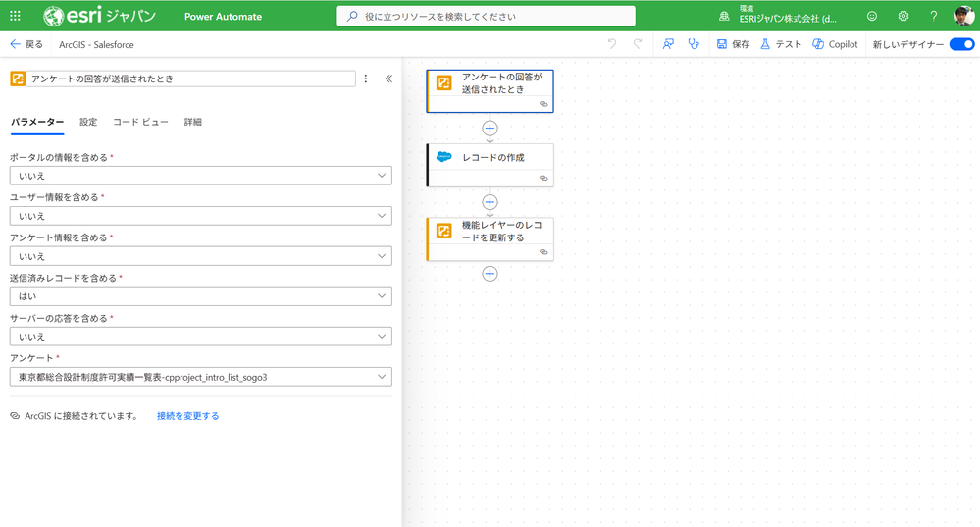The height and width of the screenshot is (527, 980).
Task: Click the ESRIジャパン株式会社 environment name
Action: pyautogui.click(x=788, y=19)
